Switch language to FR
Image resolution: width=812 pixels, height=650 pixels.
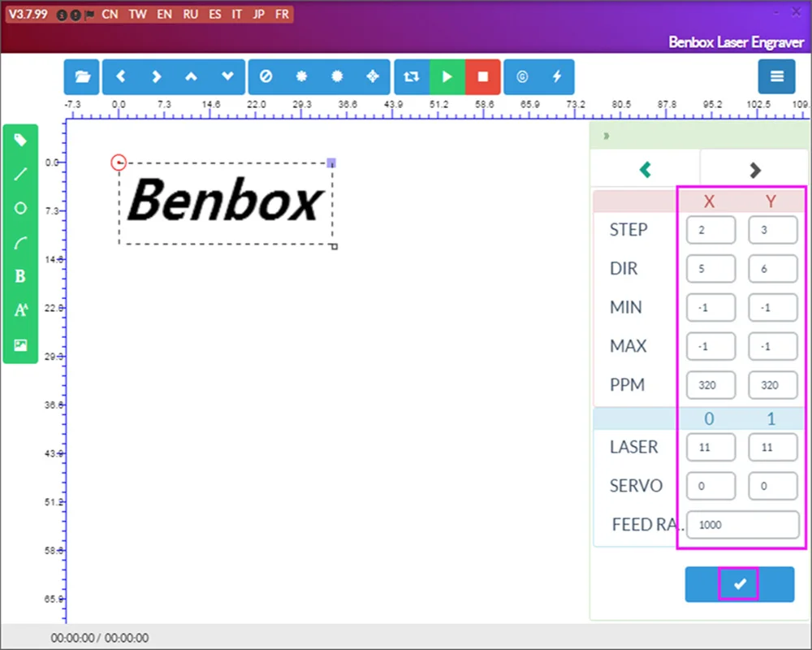point(283,15)
